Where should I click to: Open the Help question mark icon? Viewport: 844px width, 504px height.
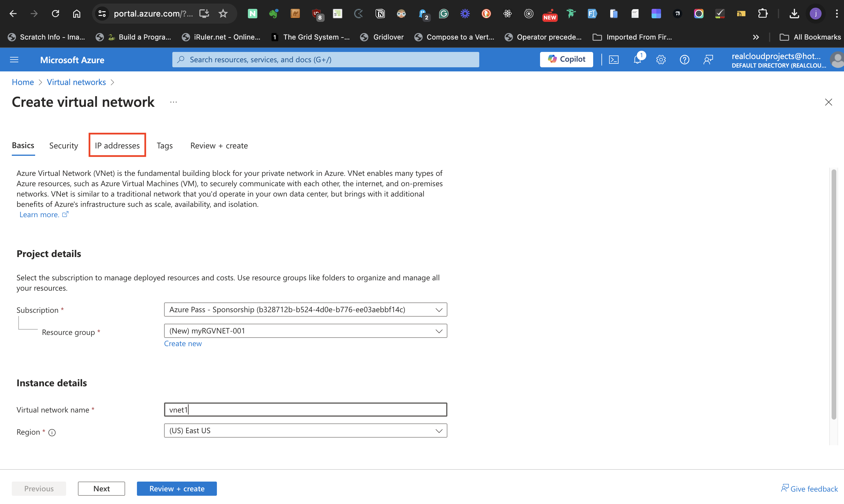(684, 60)
